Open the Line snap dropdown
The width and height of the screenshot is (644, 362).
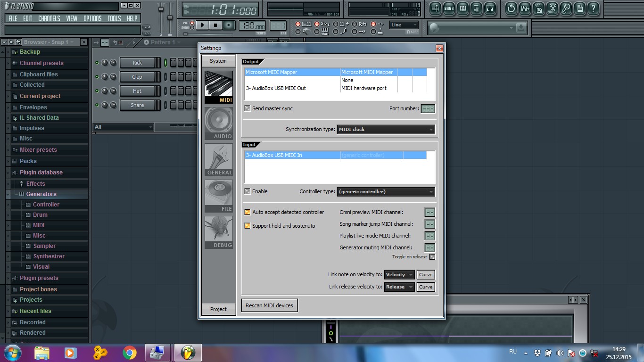[x=404, y=25]
